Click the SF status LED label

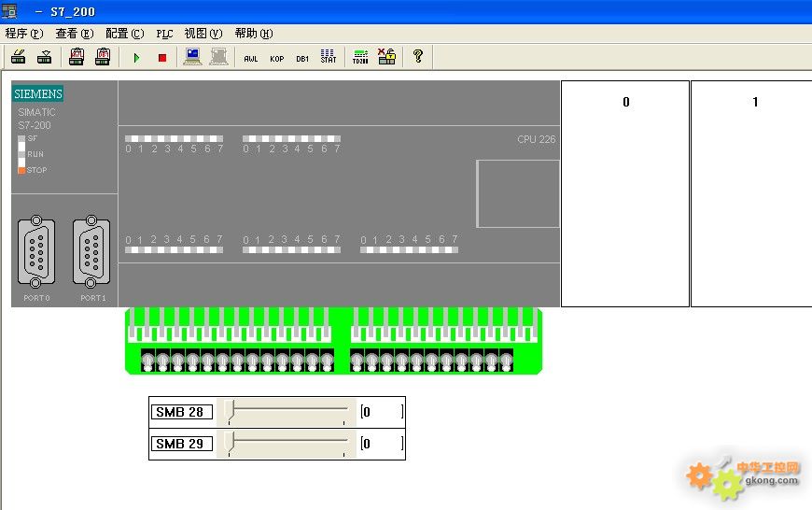point(32,138)
